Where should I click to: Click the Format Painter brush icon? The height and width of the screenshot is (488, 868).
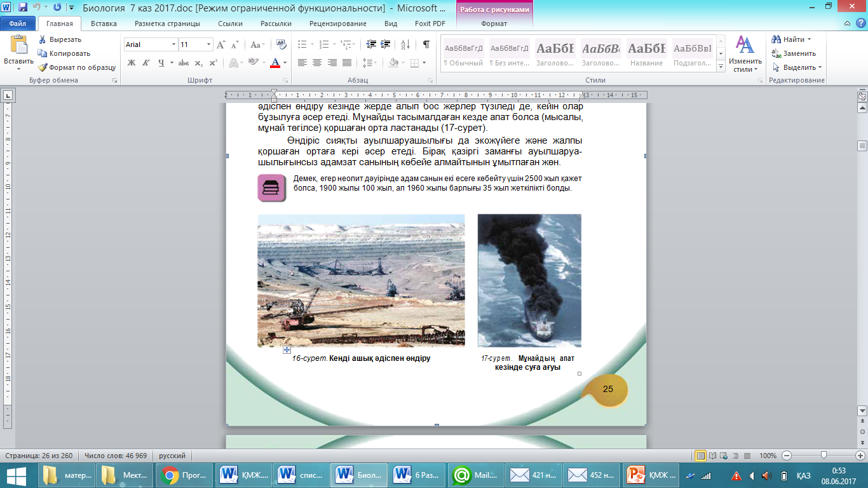tap(43, 67)
